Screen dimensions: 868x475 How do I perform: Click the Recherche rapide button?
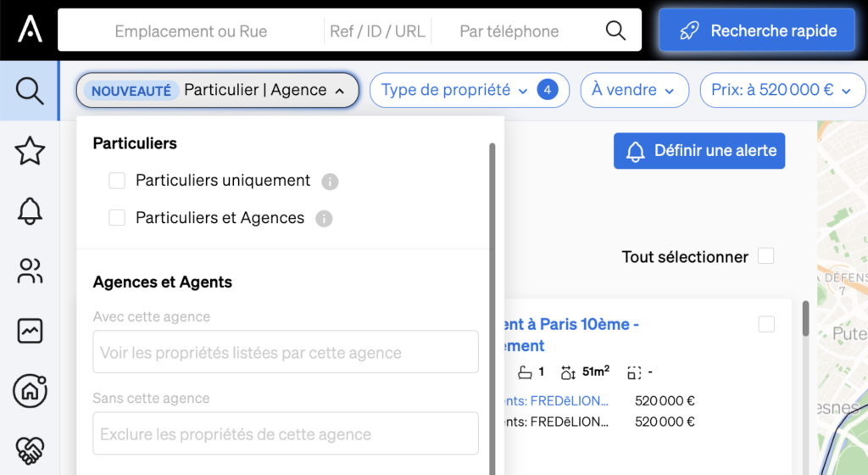757,31
